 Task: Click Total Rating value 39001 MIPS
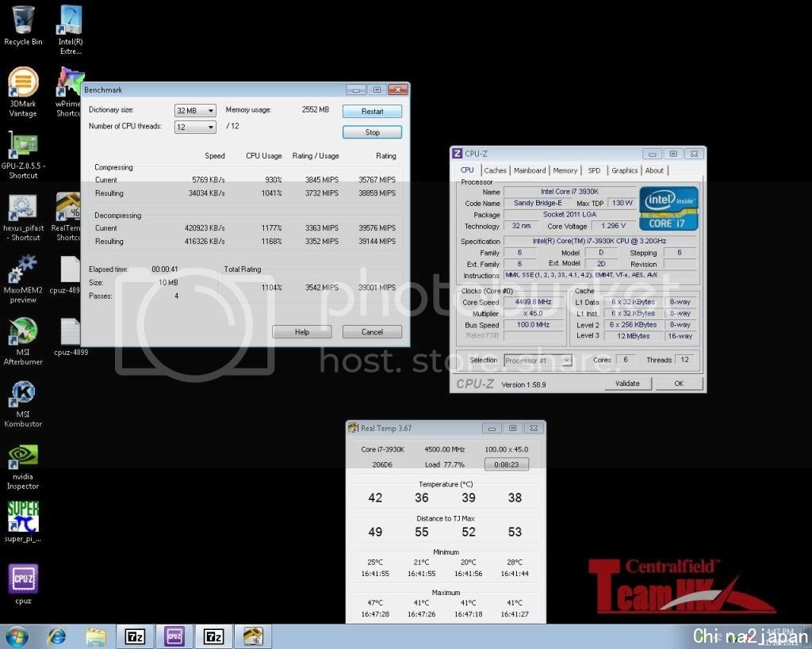click(x=377, y=287)
